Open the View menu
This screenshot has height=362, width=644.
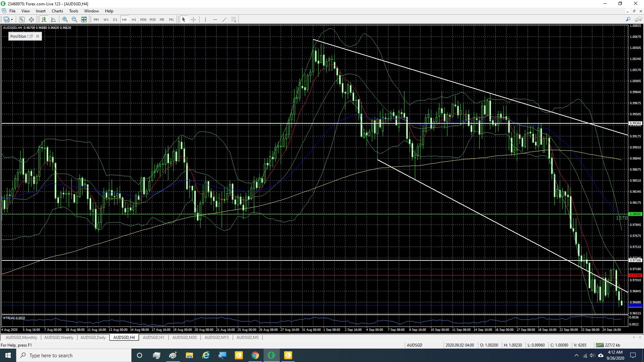point(25,11)
